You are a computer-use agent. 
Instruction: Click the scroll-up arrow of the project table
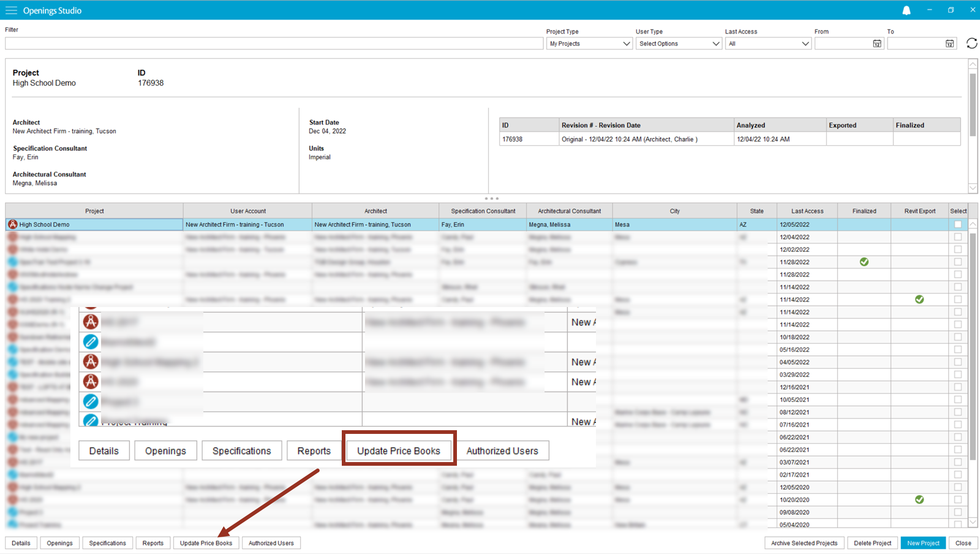point(973,224)
